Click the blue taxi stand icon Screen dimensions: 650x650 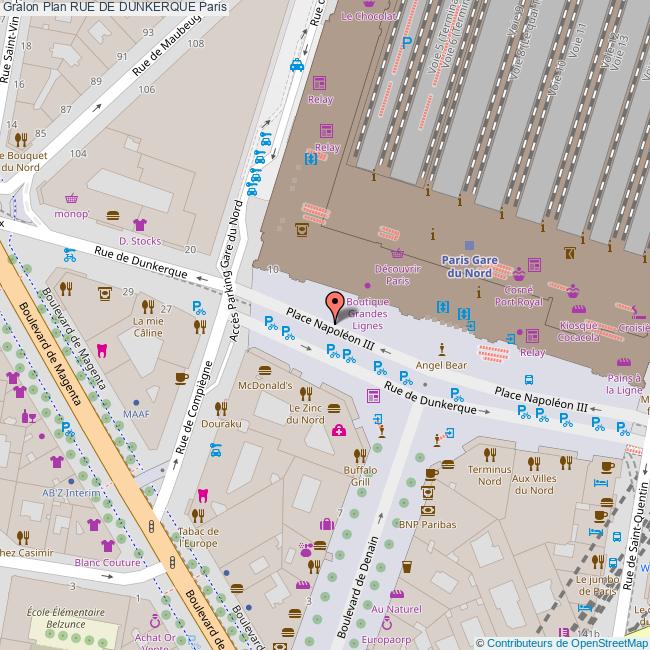click(x=297, y=65)
